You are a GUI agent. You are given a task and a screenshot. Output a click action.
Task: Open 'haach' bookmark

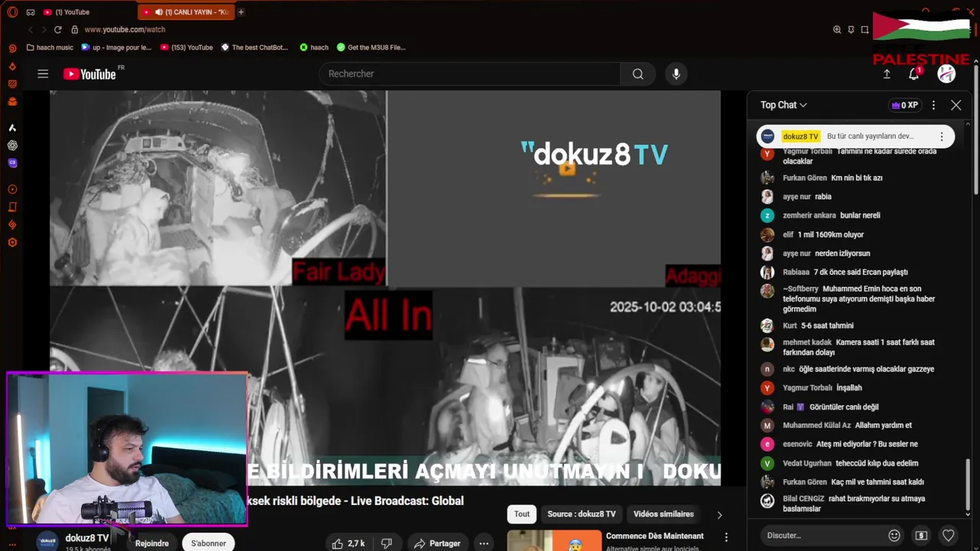(314, 47)
